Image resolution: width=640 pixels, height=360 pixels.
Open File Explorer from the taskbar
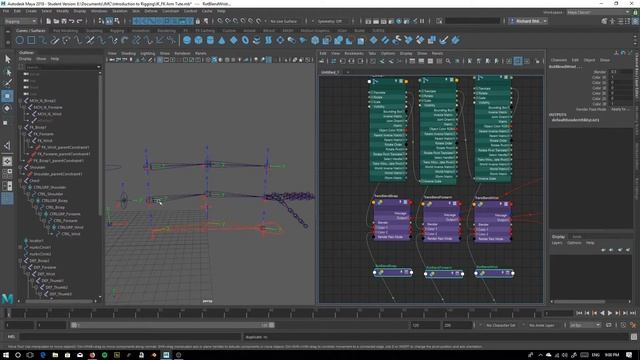coord(55,355)
